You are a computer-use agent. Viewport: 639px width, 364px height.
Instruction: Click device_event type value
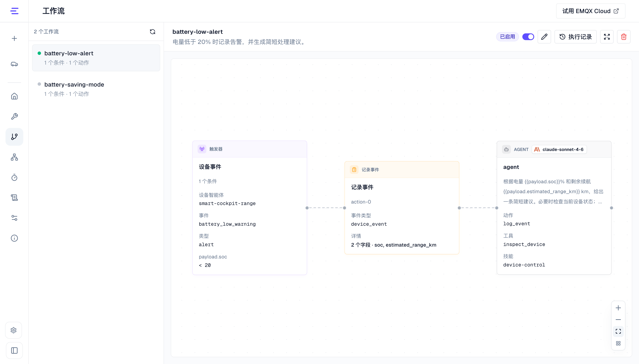click(369, 224)
